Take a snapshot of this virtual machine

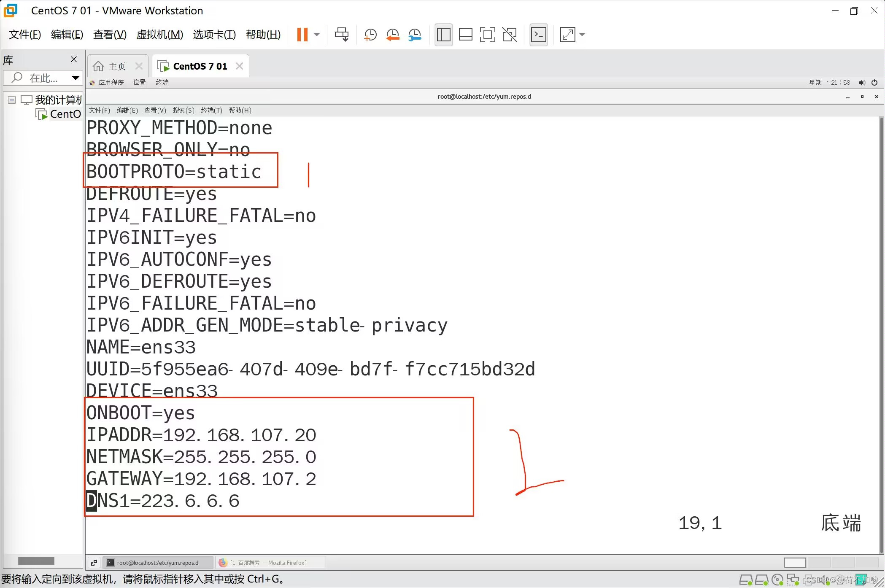click(x=370, y=35)
